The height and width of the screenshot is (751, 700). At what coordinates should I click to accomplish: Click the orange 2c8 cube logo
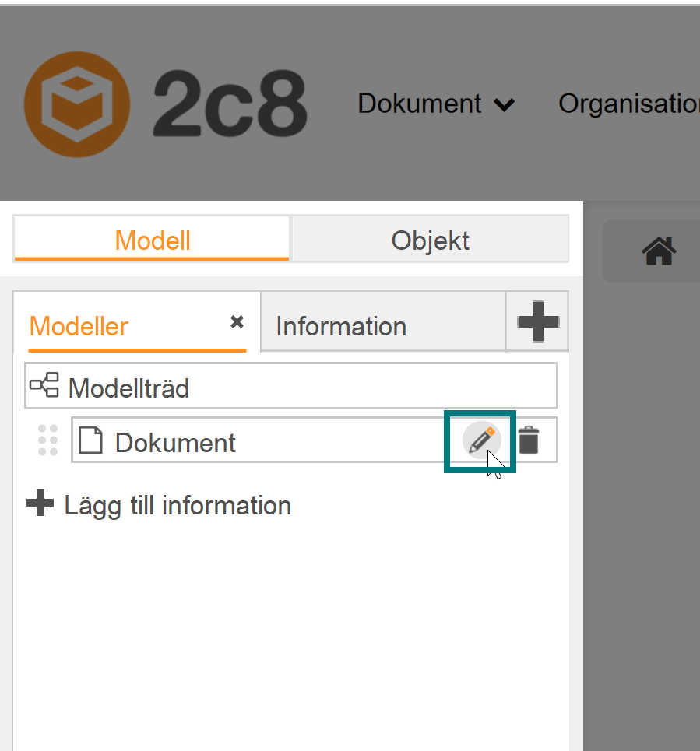click(77, 104)
